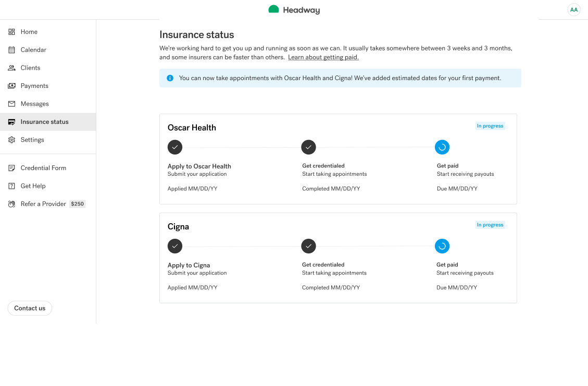Click the appointments notification banner text
588x386 pixels.
(340, 78)
